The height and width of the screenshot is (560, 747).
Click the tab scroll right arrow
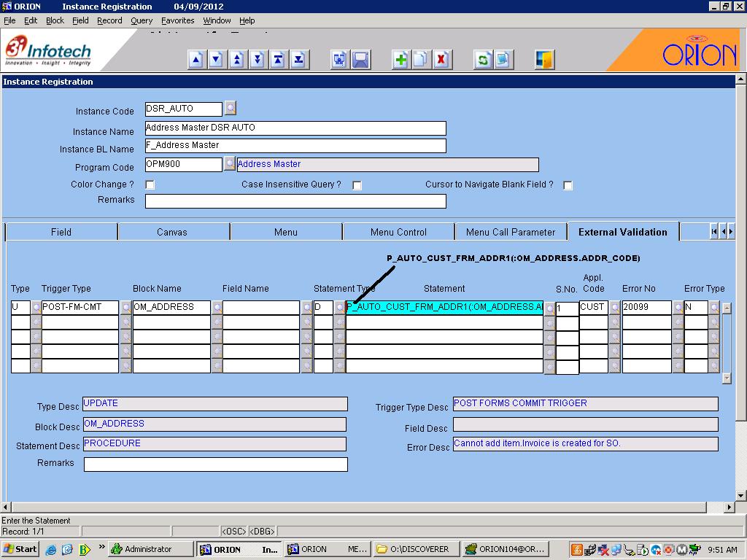pos(731,232)
